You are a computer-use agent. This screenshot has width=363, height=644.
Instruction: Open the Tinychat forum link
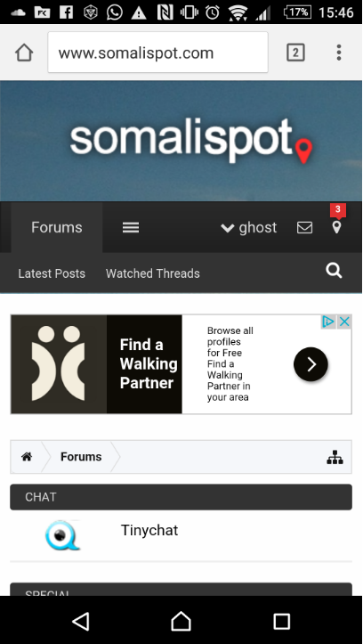pyautogui.click(x=149, y=530)
